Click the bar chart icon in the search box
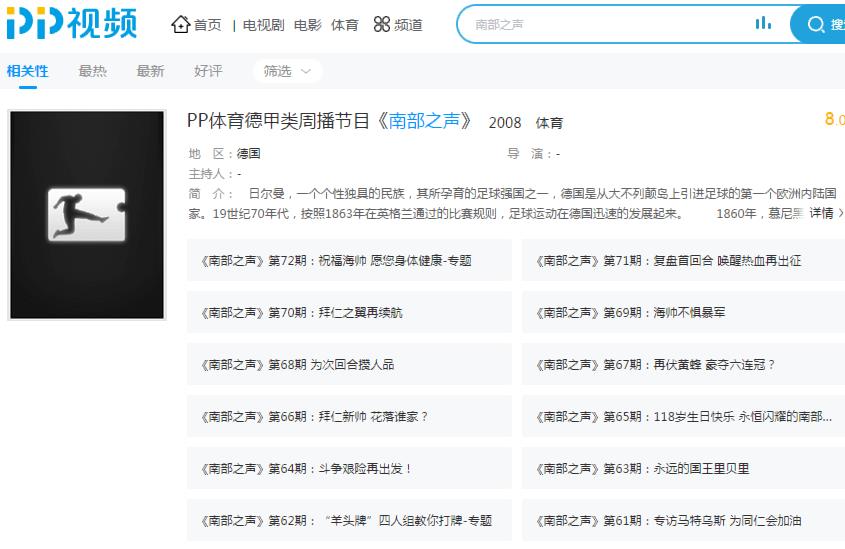Screen dimensions: 845x549 pos(763,23)
